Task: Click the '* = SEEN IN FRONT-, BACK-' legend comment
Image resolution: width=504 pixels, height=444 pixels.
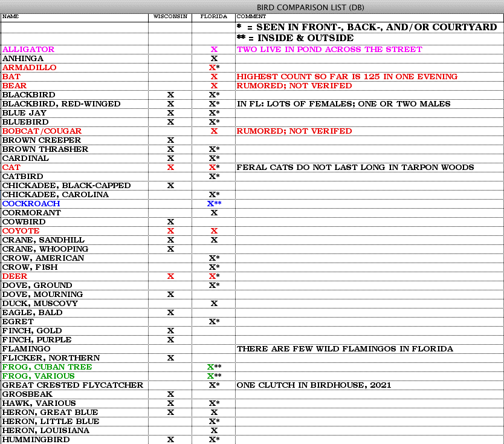Action: 367,27
